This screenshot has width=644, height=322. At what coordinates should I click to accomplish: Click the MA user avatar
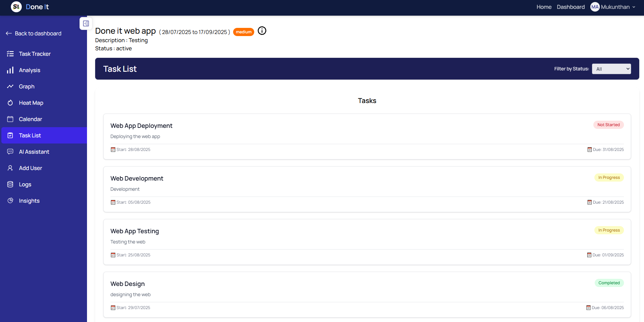pos(595,7)
